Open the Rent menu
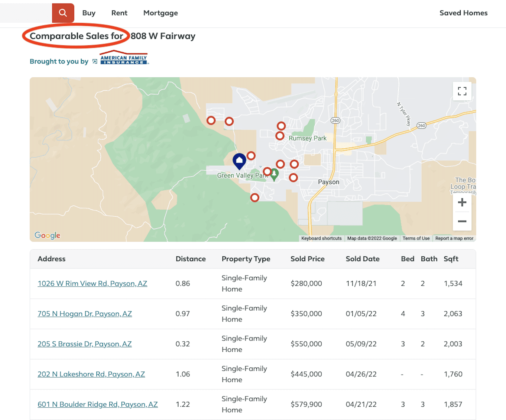The width and height of the screenshot is (506, 420). click(x=119, y=13)
